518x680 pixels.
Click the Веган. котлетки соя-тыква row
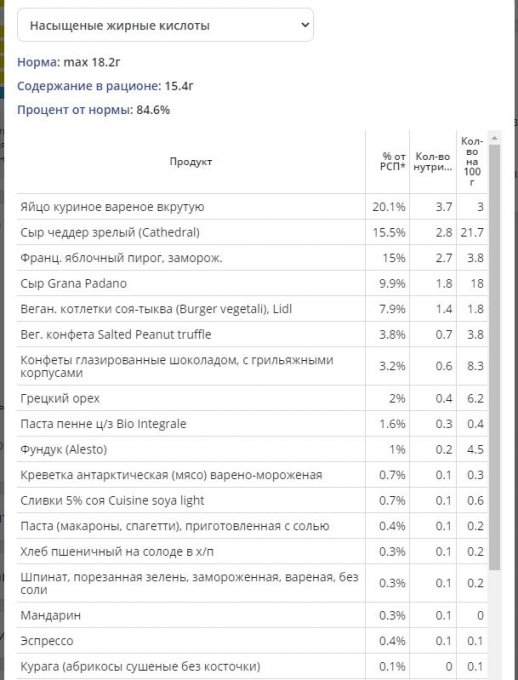(x=252, y=309)
